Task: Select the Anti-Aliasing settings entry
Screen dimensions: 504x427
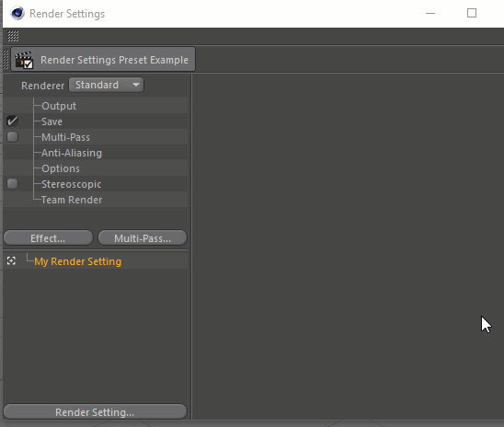Action: (72, 153)
